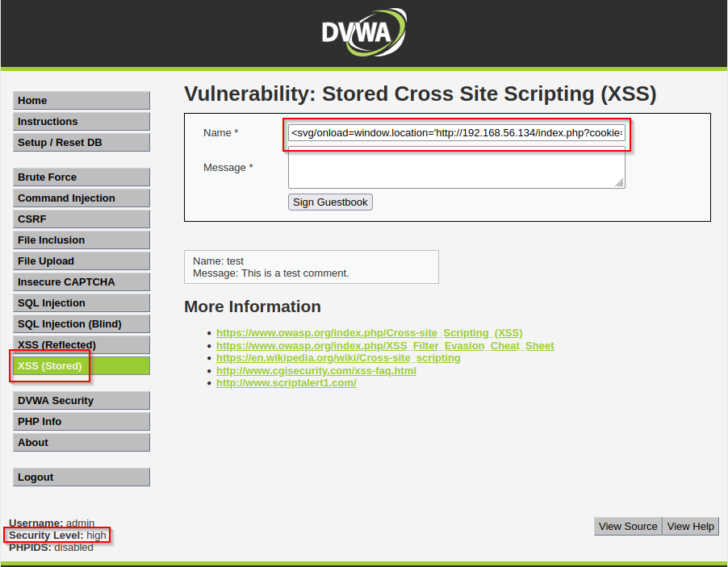This screenshot has height=567, width=728.
Task: Focus the Name input field
Action: [x=456, y=133]
